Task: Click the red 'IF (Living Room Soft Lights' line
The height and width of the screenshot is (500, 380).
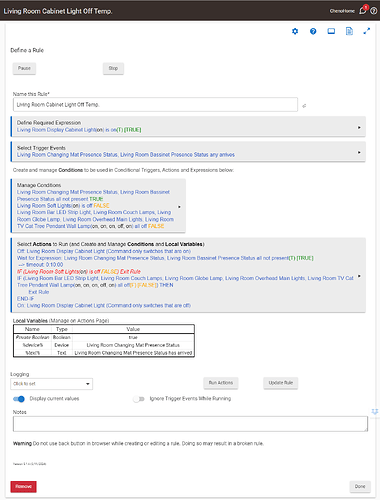Action: pyautogui.click(x=79, y=272)
